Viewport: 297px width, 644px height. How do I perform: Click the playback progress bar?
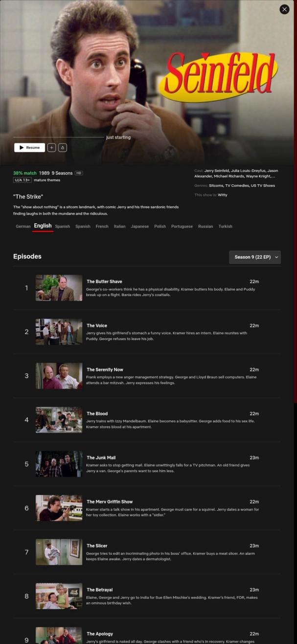point(59,137)
